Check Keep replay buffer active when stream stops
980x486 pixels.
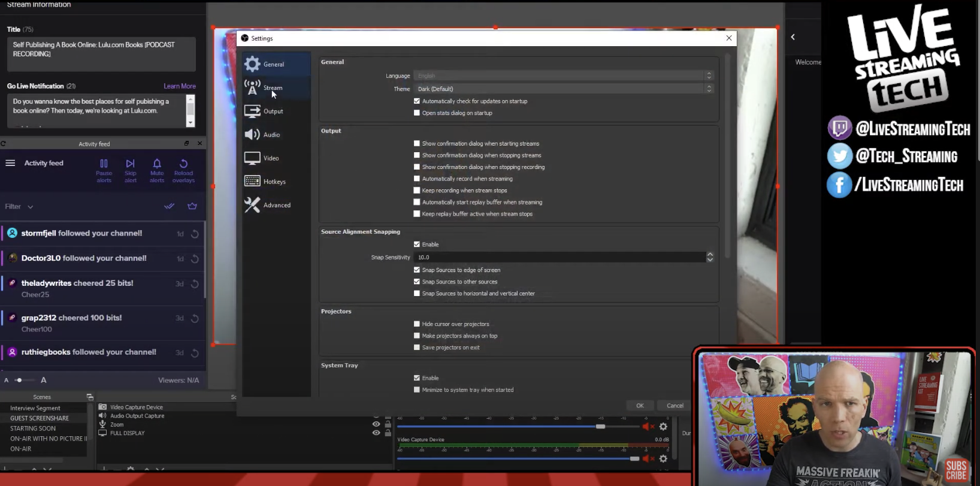(x=417, y=214)
